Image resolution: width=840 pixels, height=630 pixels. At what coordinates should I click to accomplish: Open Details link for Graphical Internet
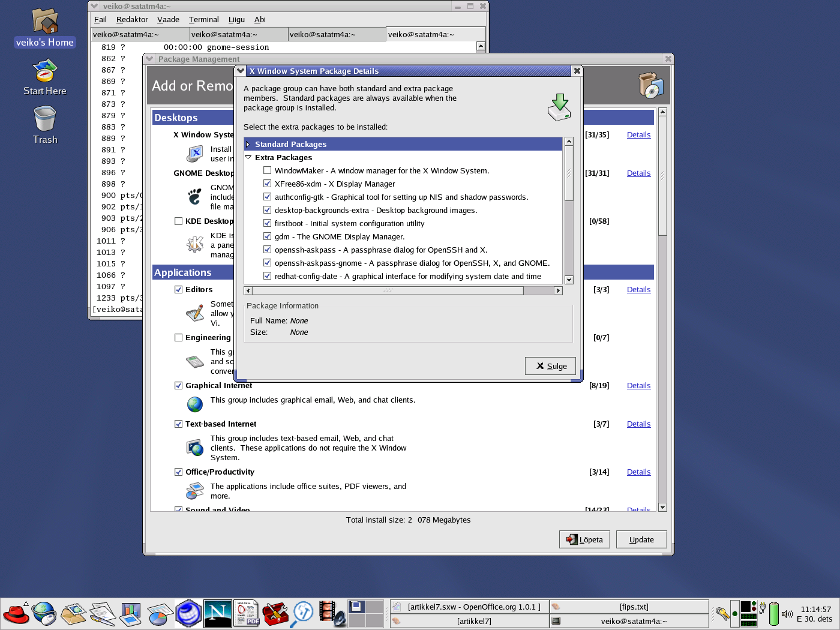pos(638,385)
